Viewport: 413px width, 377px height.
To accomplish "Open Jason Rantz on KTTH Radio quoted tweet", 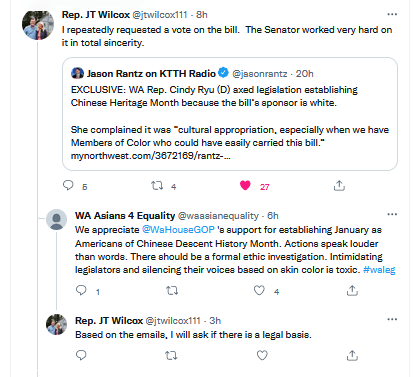I will click(x=230, y=114).
